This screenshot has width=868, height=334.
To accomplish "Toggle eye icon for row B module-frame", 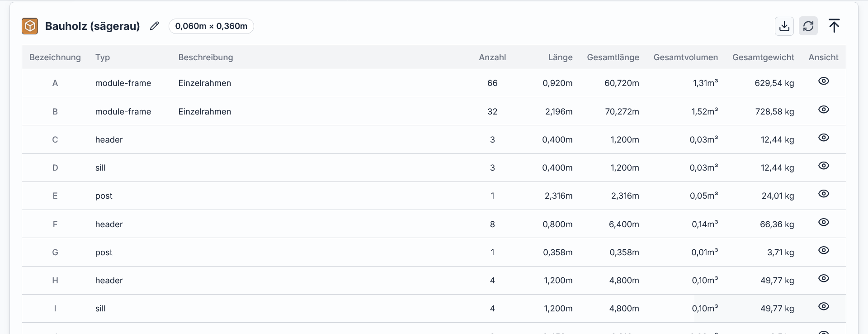I will (x=824, y=110).
